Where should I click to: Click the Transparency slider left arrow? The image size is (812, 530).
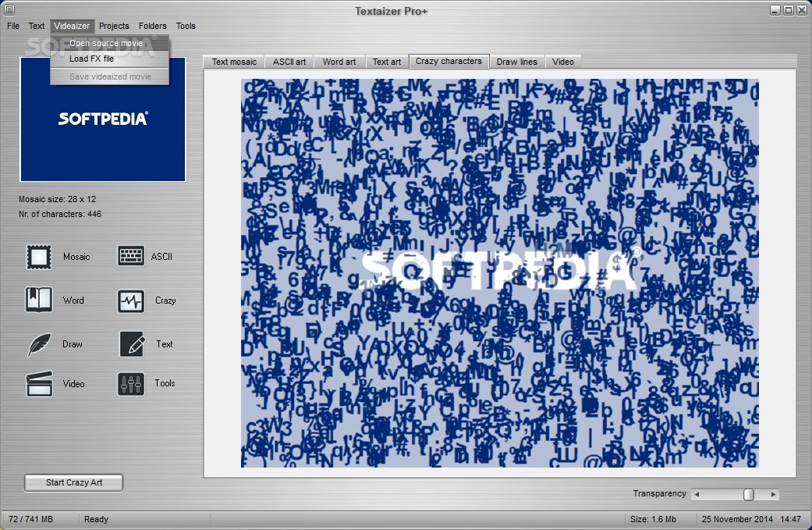pyautogui.click(x=697, y=495)
